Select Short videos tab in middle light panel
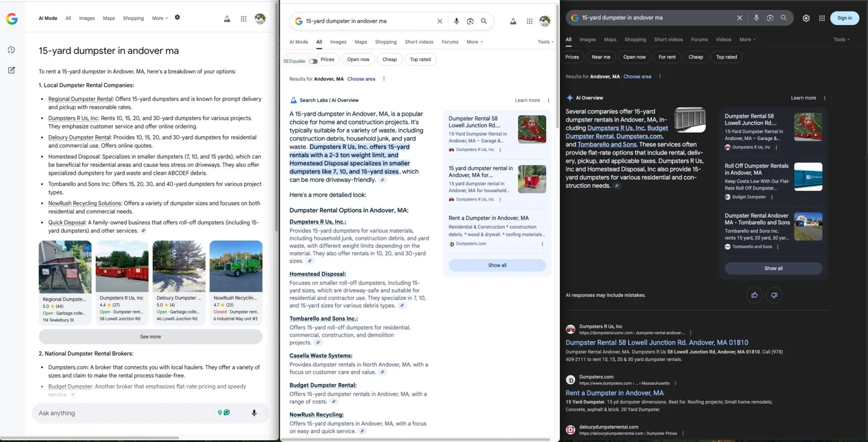The image size is (868, 442). coord(419,42)
